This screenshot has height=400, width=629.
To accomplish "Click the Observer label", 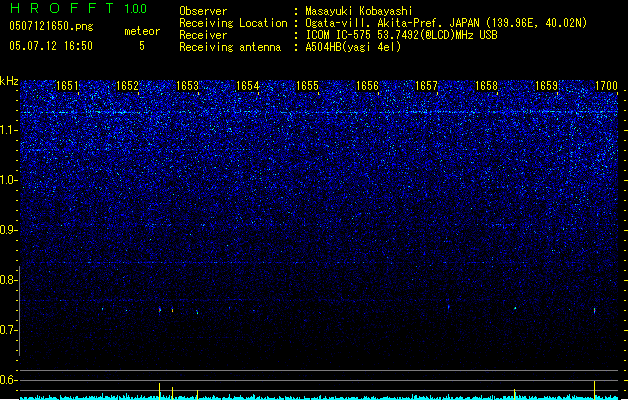I will coord(203,11).
